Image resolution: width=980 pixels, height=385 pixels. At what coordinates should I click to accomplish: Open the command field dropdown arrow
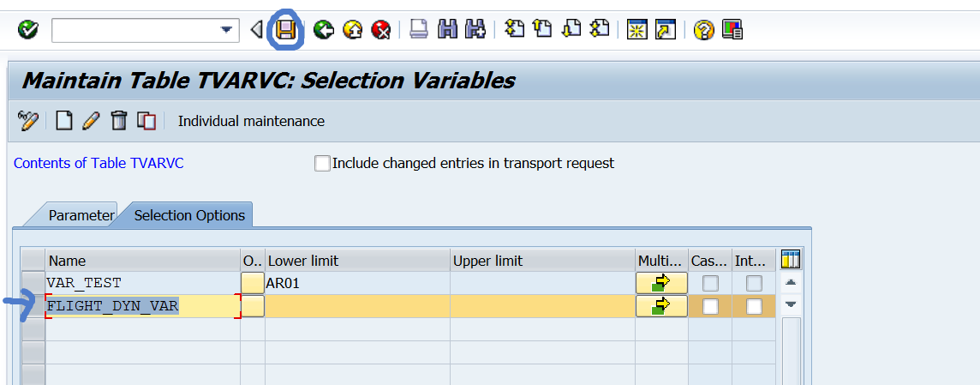pyautogui.click(x=226, y=30)
